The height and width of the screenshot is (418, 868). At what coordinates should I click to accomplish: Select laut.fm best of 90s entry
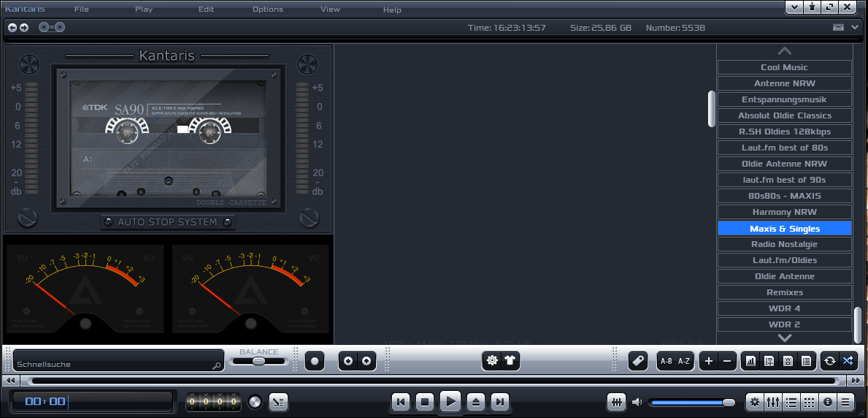coord(784,180)
